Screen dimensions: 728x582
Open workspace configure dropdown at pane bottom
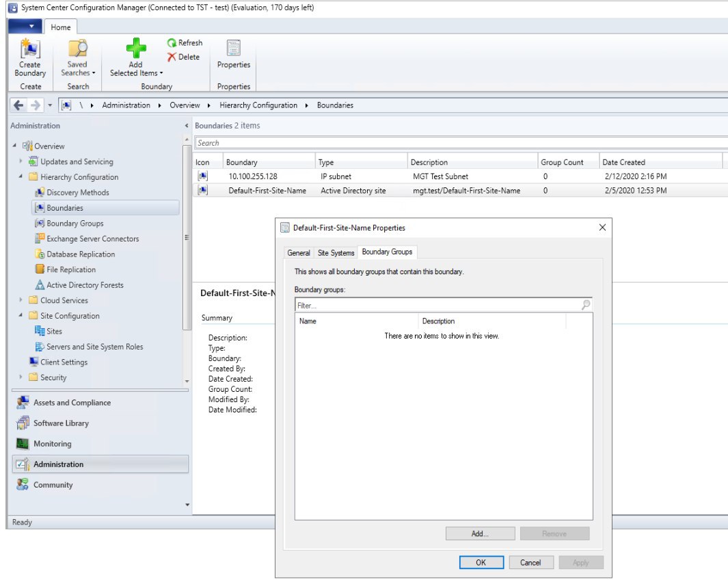187,505
